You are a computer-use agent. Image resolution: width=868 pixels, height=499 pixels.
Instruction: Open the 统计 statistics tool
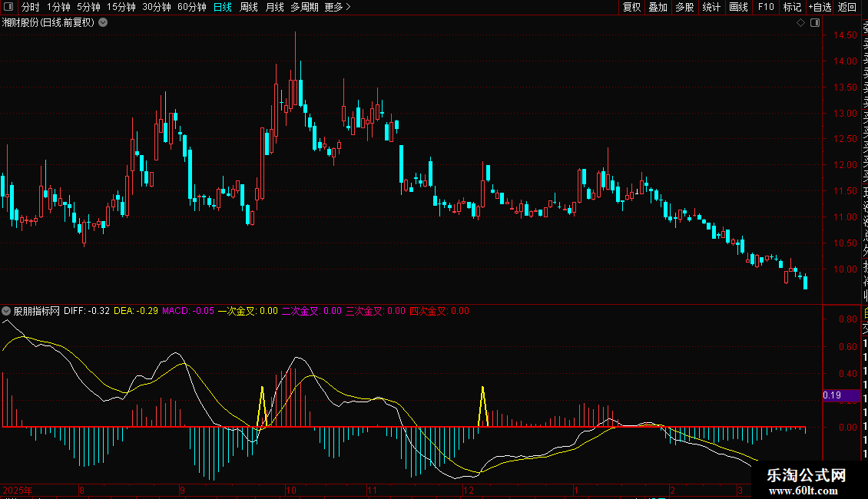(711, 7)
